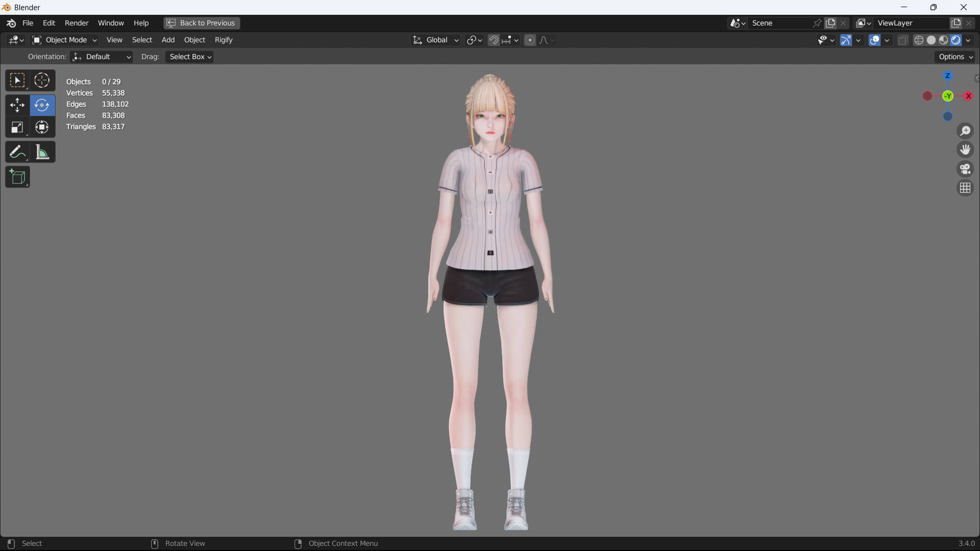Open the Orientation Default dropdown
The image size is (980, 551).
[102, 57]
